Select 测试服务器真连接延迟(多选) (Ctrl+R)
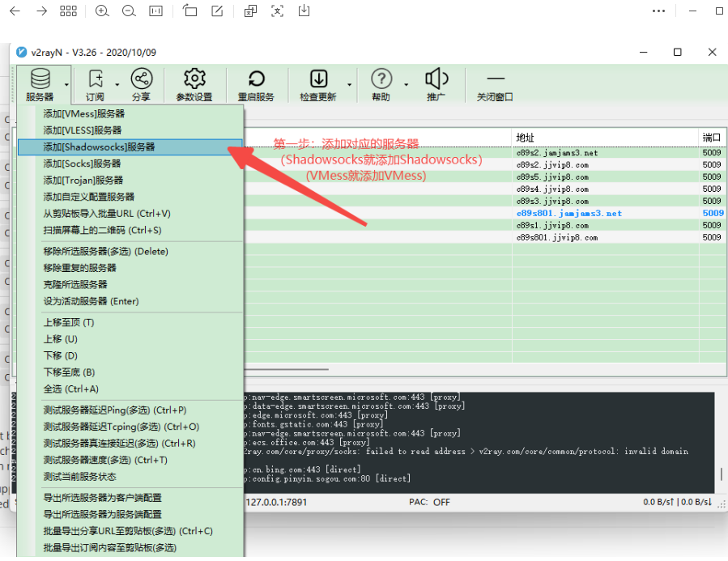The image size is (728, 561). pos(130,444)
